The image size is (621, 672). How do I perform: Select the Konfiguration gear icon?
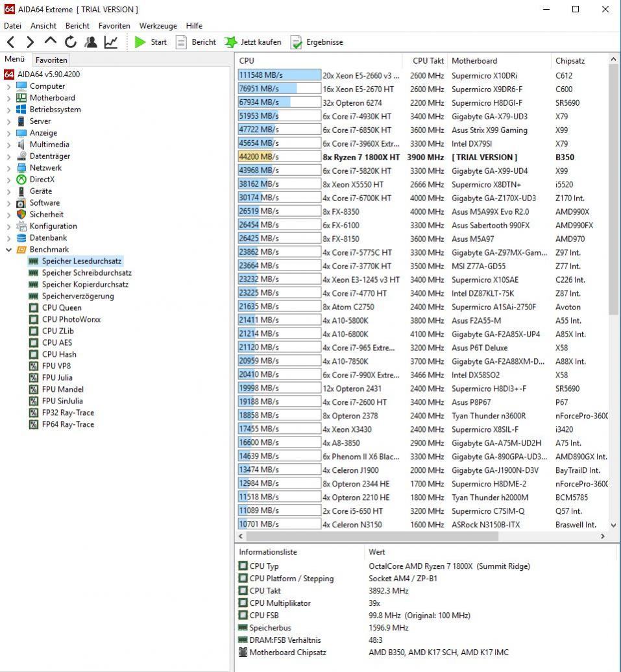pyautogui.click(x=21, y=226)
